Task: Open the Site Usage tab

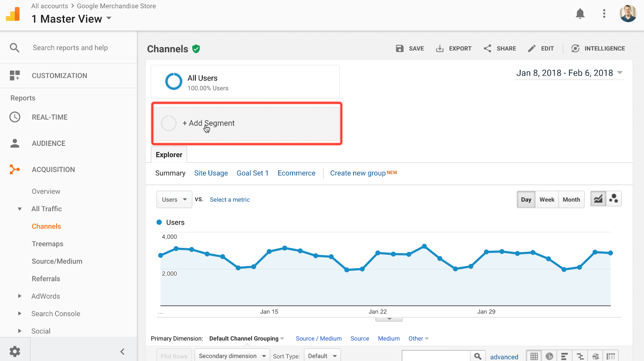Action: point(211,173)
